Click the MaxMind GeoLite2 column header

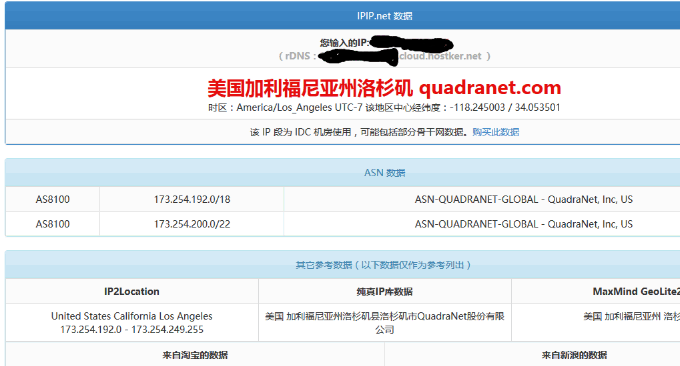coord(636,291)
